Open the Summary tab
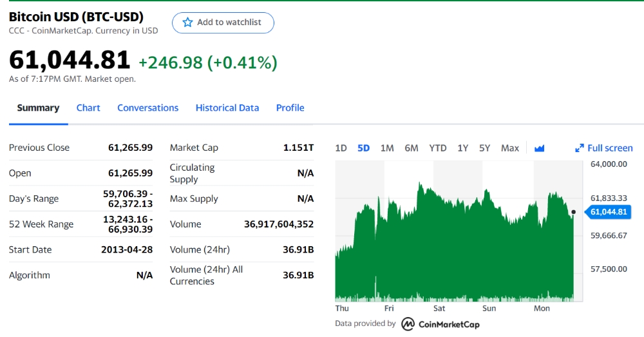Screen dimensions: 644x337 pos(38,108)
